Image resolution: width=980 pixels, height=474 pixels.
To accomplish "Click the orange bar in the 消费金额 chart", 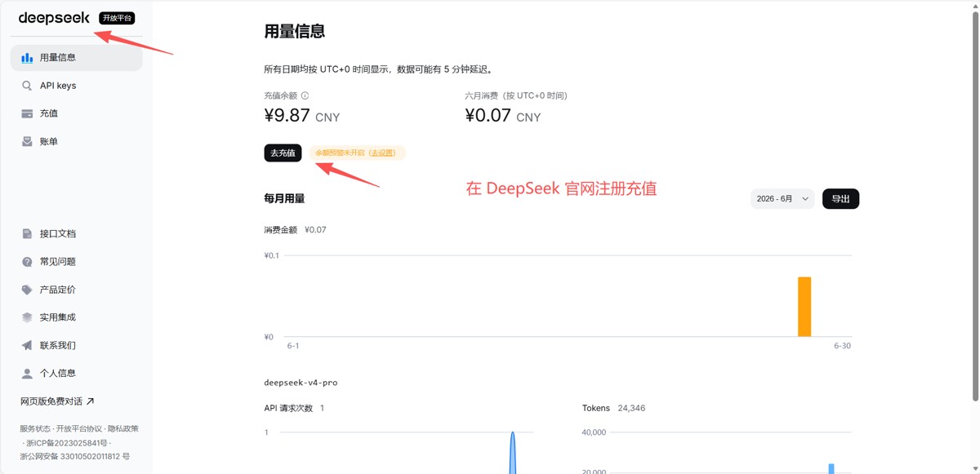I will click(x=804, y=307).
